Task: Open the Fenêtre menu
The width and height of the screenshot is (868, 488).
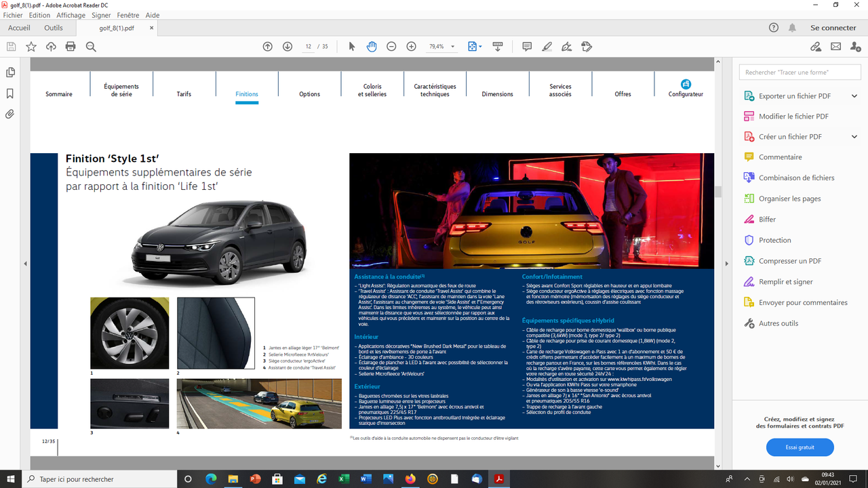Action: 128,15
